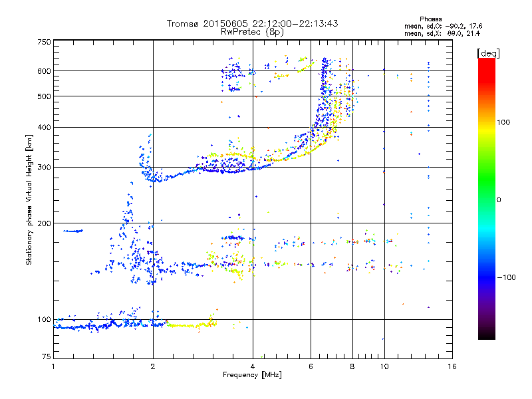Click the 'Phases' header text
This screenshot has height=399, width=532.
[430, 19]
